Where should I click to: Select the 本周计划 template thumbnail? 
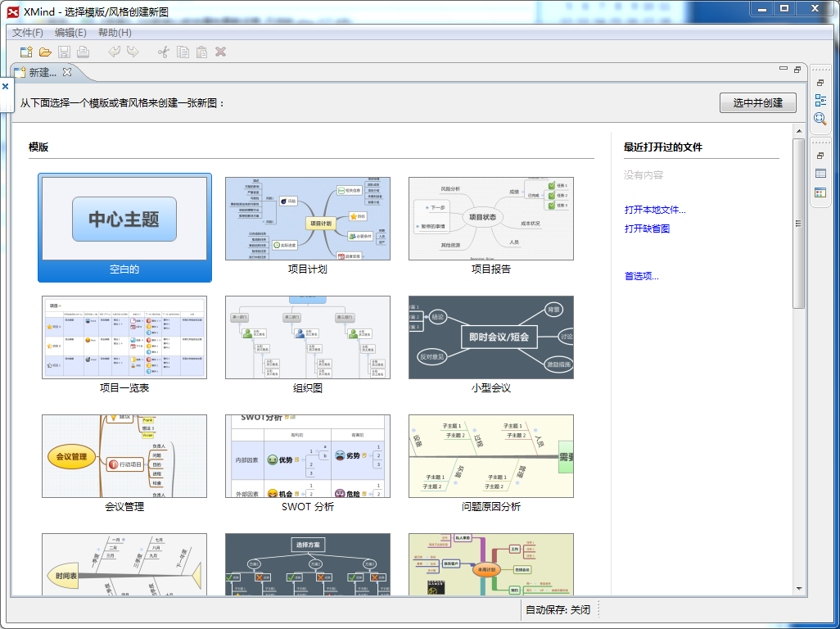pyautogui.click(x=490, y=564)
